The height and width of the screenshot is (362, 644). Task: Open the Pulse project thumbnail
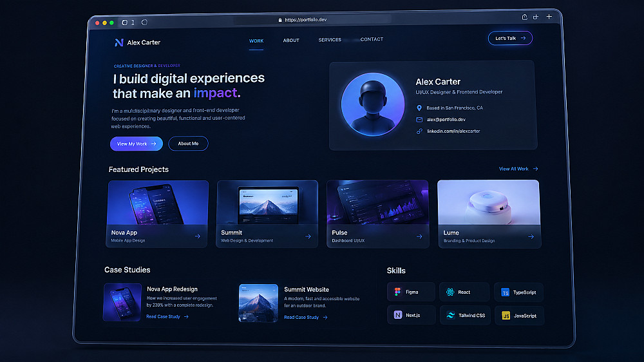[x=377, y=202]
